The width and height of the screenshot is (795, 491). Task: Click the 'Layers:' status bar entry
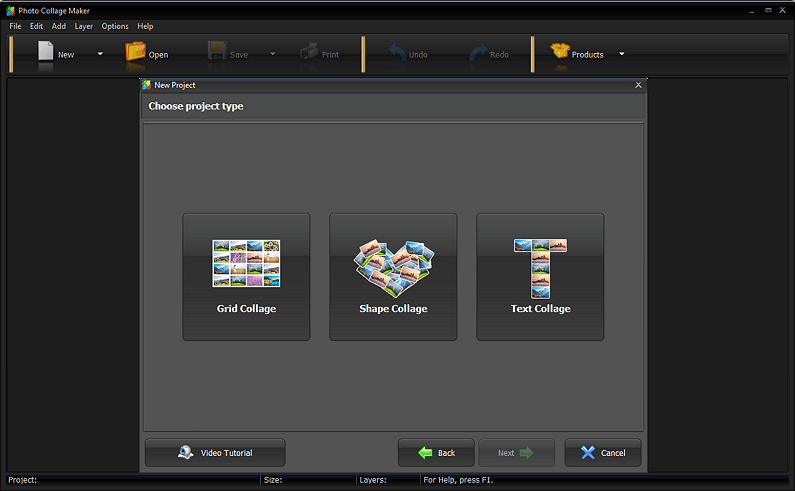coord(373,480)
